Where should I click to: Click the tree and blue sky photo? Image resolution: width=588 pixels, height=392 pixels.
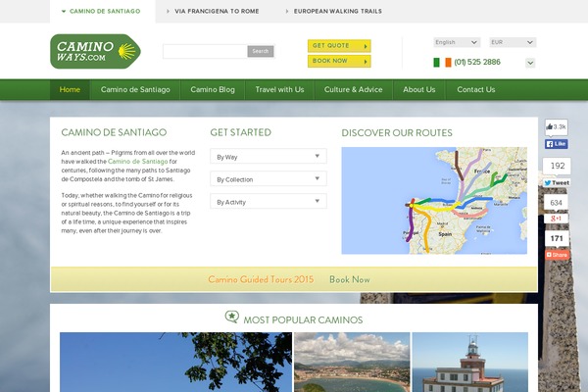click(175, 362)
